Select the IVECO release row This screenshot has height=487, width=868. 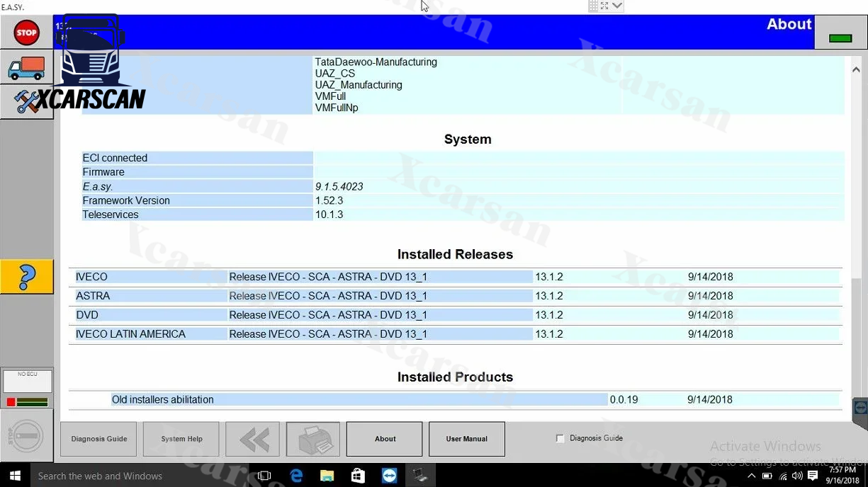(x=456, y=277)
